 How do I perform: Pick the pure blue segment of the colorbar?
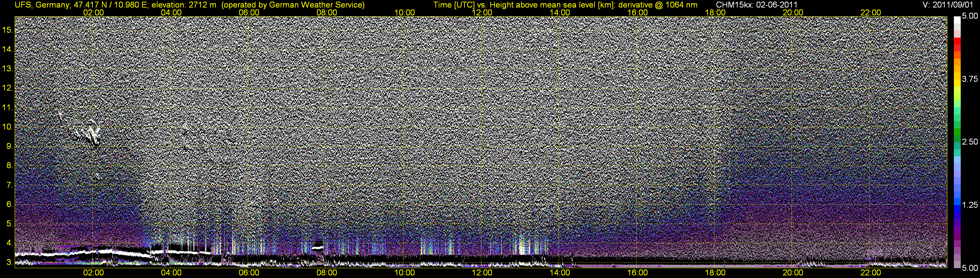coord(957,209)
